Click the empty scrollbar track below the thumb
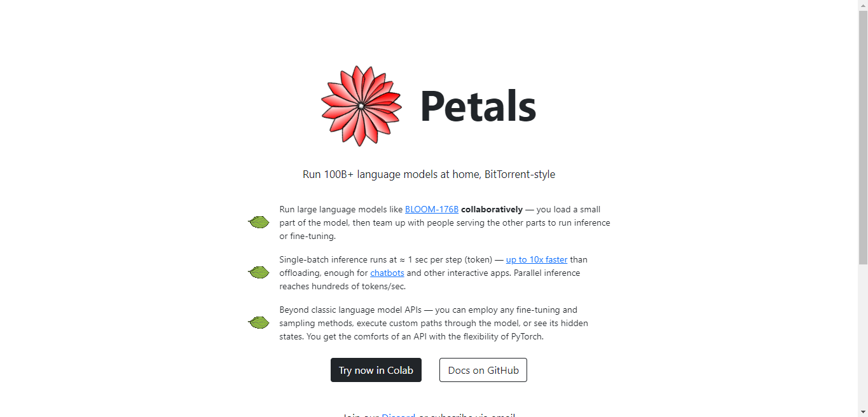This screenshot has height=417, width=868. 863,336
